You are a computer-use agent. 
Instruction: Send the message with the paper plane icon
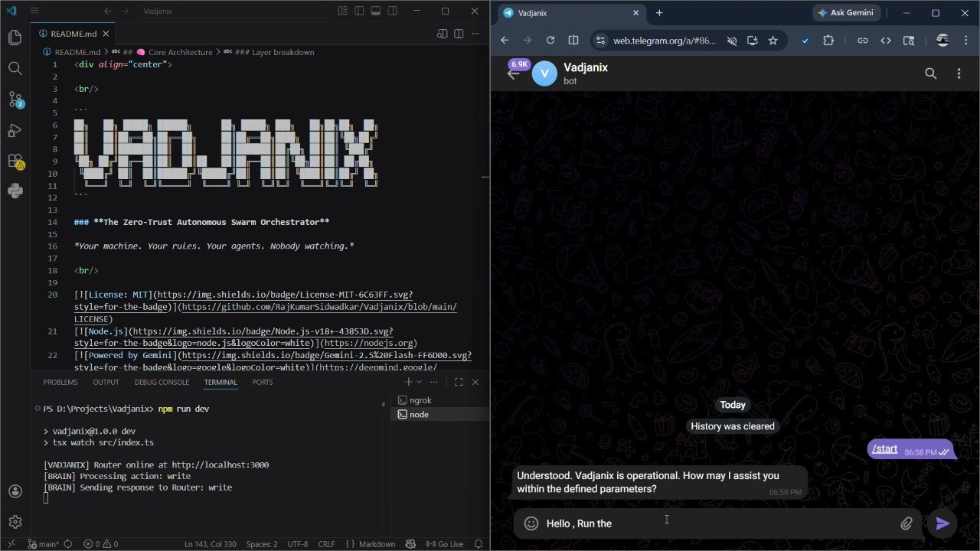[942, 523]
